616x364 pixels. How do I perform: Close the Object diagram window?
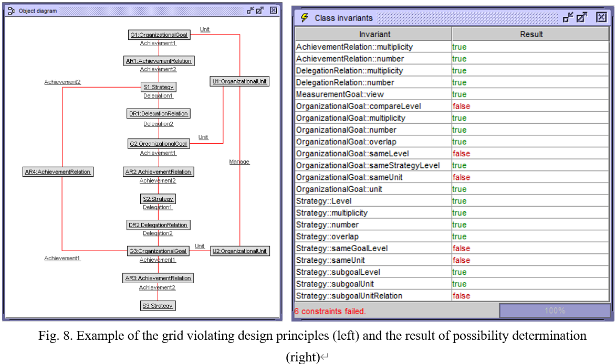[x=274, y=10]
